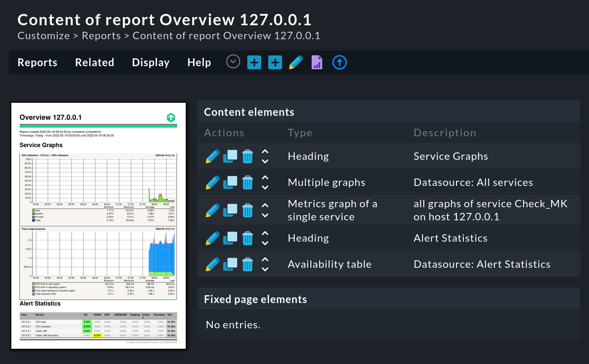Clone the Availability table element

230,264
